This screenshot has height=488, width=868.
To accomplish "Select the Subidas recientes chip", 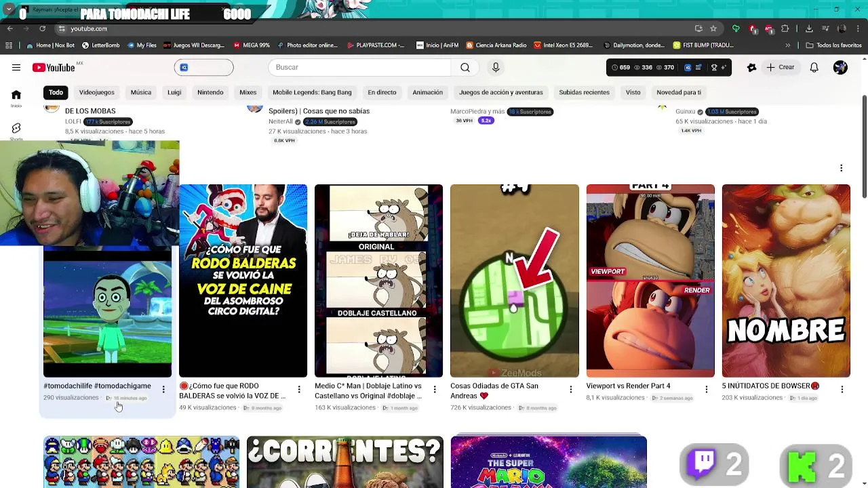I will pyautogui.click(x=584, y=92).
